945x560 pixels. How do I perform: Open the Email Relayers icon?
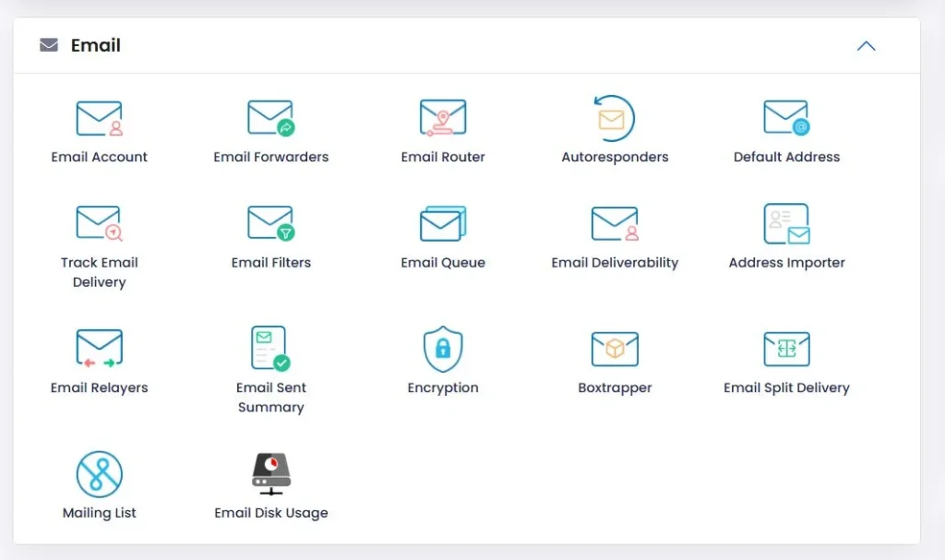coord(99,349)
